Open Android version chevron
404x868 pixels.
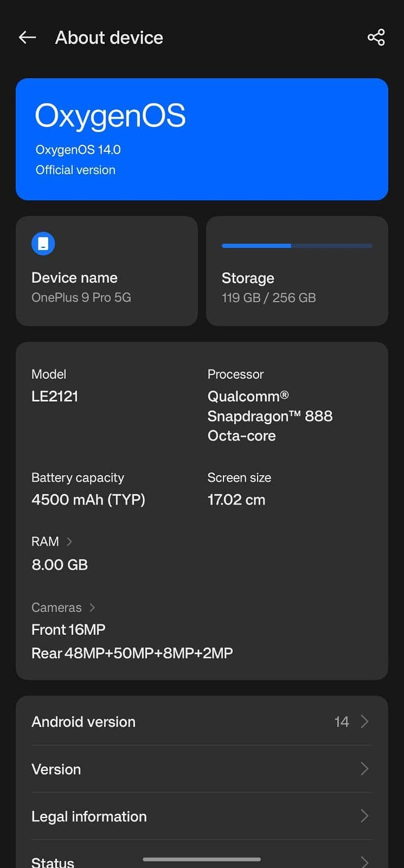pyautogui.click(x=364, y=722)
